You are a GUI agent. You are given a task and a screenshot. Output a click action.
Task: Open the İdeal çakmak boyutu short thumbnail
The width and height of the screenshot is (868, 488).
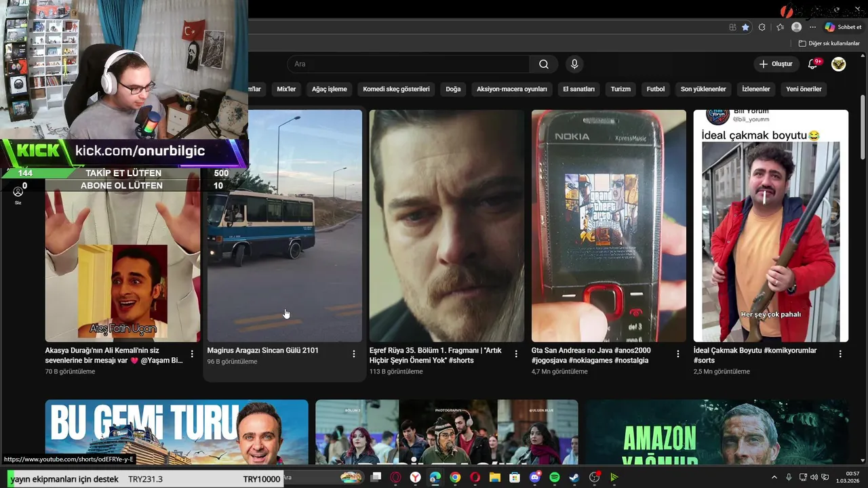771,226
